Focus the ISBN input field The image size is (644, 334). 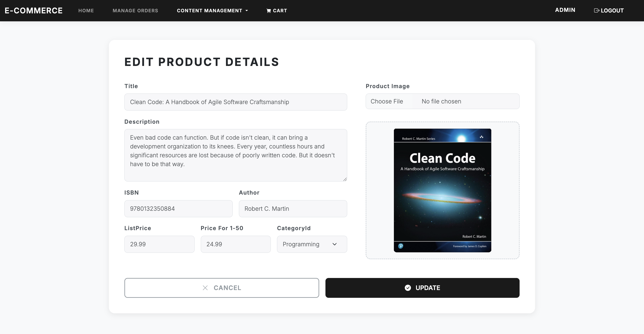[x=178, y=209]
